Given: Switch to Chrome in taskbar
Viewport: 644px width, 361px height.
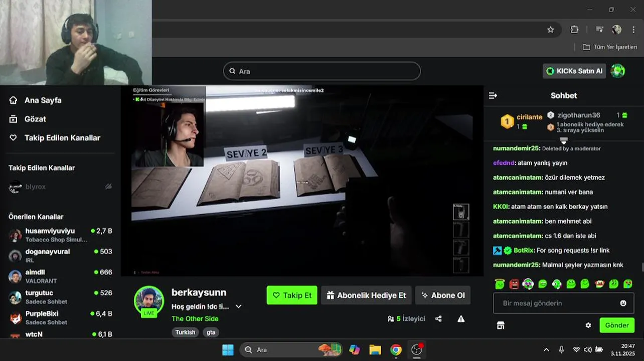Looking at the screenshot, I should click(396, 349).
